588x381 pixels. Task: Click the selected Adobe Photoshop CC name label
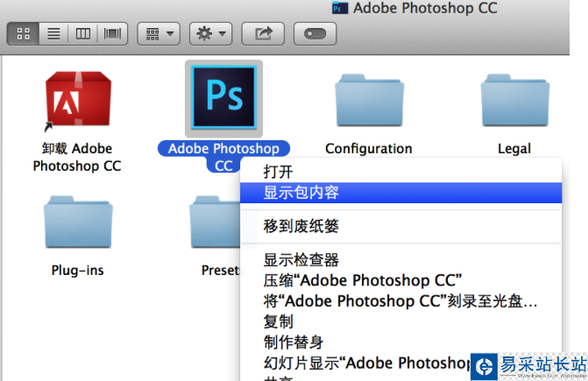point(223,157)
